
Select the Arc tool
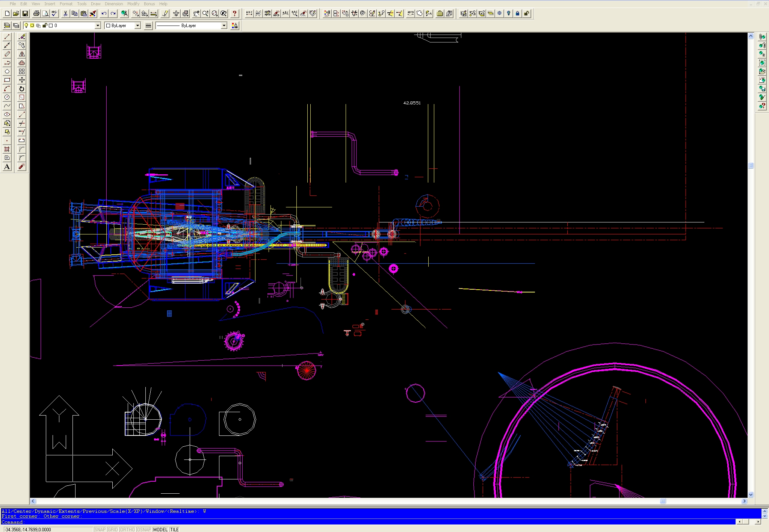tap(7, 88)
